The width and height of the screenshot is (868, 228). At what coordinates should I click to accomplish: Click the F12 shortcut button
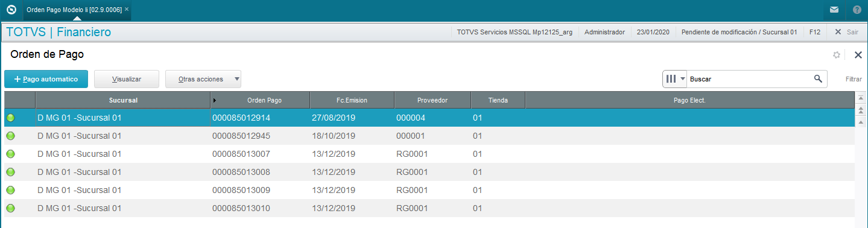[x=814, y=32]
